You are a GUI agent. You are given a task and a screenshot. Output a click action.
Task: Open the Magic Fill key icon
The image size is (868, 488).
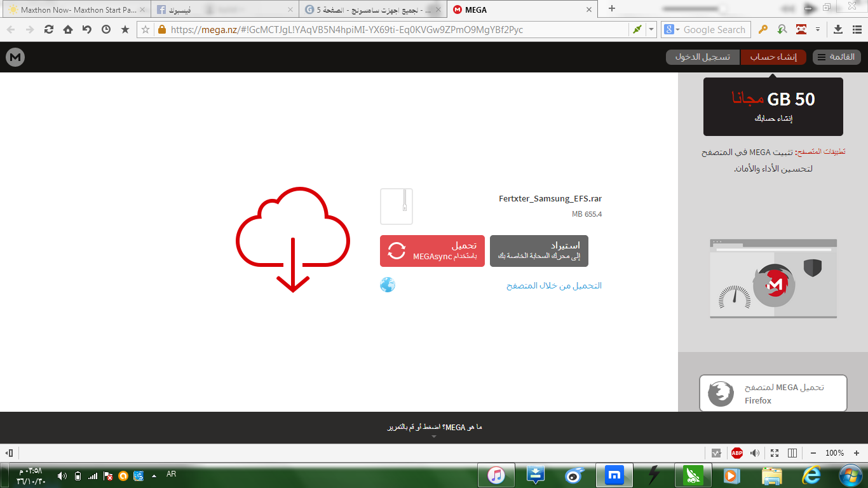(763, 30)
